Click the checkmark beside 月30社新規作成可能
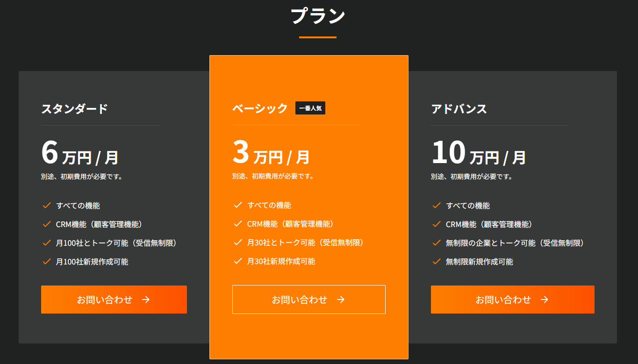The height and width of the screenshot is (364, 638). pyautogui.click(x=238, y=261)
